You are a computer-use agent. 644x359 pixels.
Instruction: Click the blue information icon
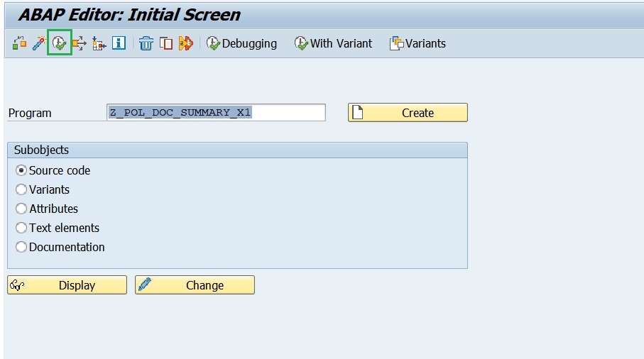[x=119, y=43]
